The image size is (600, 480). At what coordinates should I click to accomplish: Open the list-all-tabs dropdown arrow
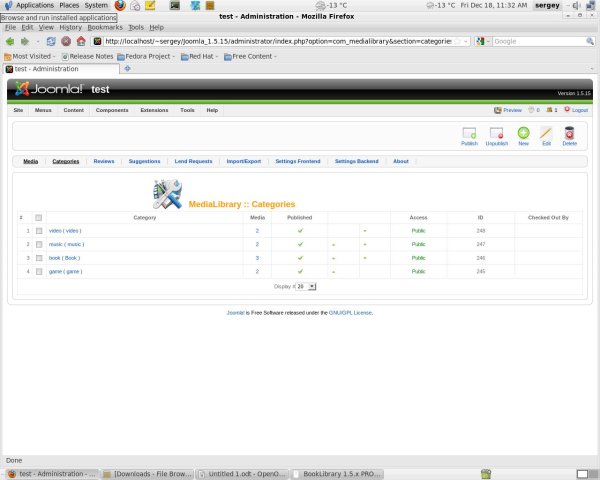tap(592, 69)
